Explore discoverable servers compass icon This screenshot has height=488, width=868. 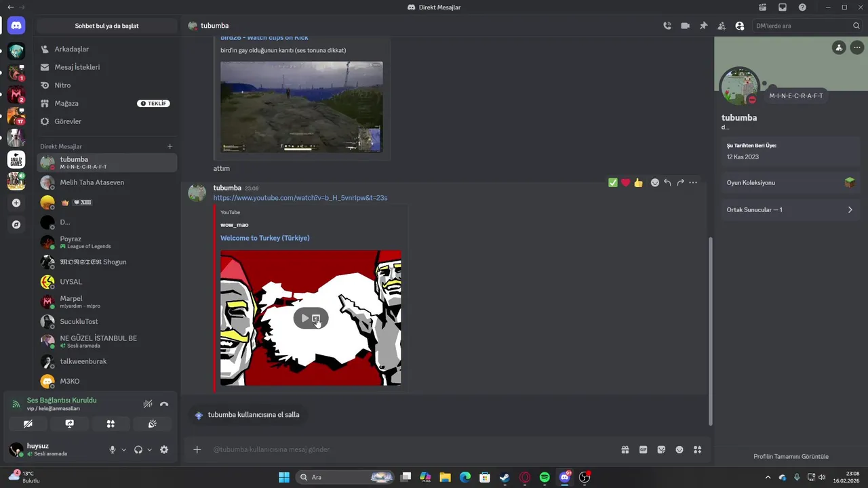point(16,224)
